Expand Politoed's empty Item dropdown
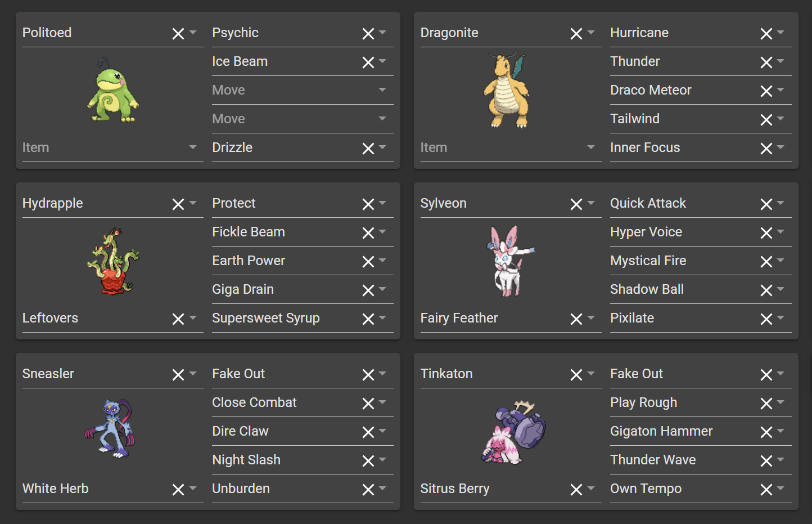Image resolution: width=812 pixels, height=524 pixels. coord(193,147)
